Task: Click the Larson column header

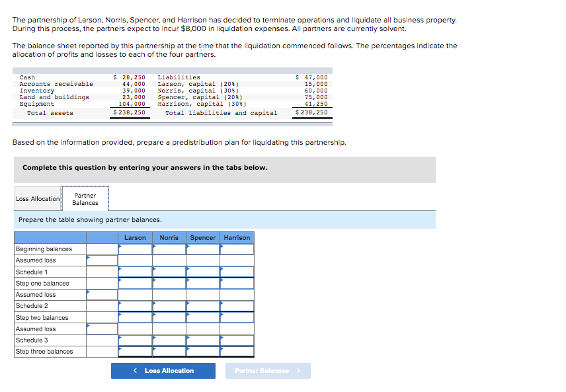Action: click(136, 238)
